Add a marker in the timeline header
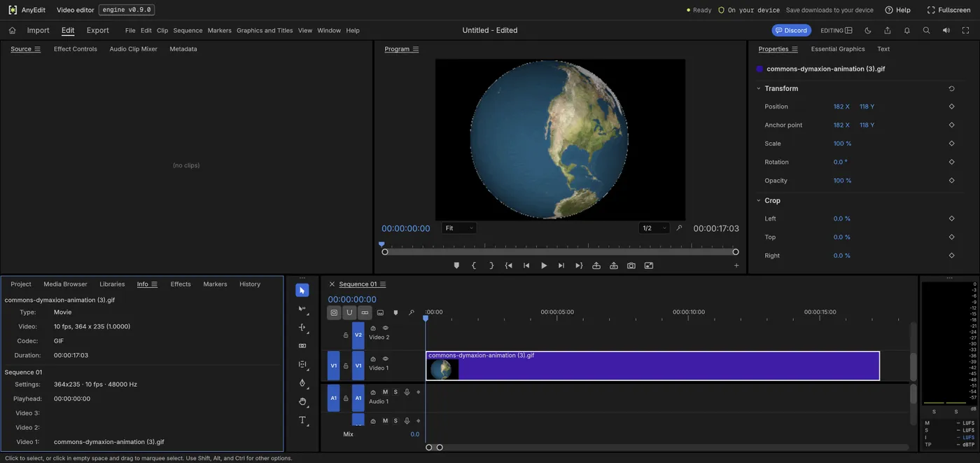This screenshot has height=463, width=980. 395,313
